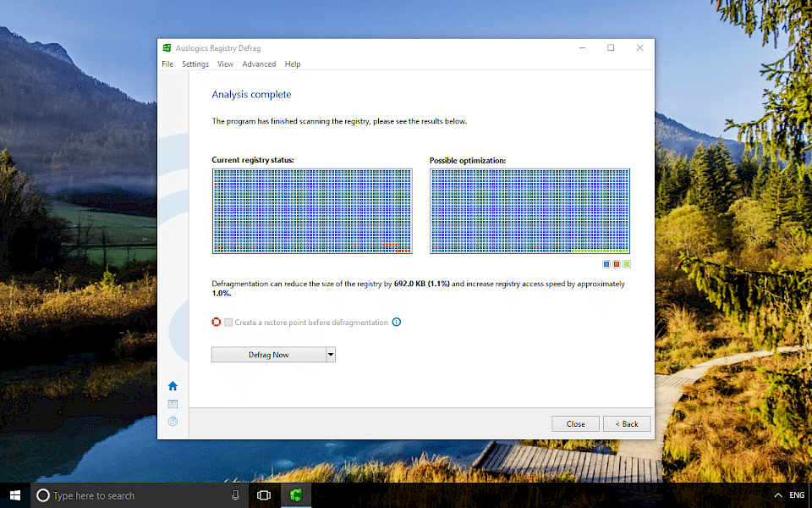Image resolution: width=812 pixels, height=508 pixels.
Task: Open the Advanced menu
Action: point(259,63)
